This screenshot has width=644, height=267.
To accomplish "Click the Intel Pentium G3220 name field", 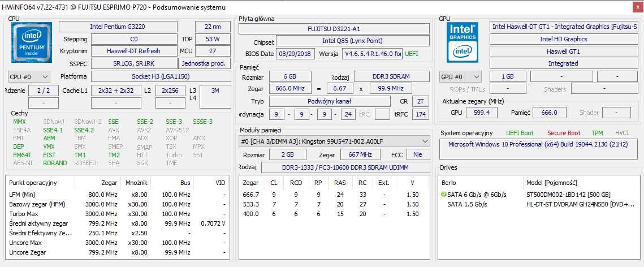I will [x=118, y=27].
